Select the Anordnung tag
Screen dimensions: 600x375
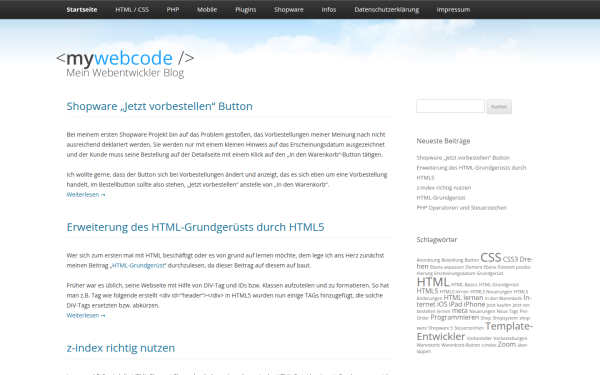tap(428, 260)
